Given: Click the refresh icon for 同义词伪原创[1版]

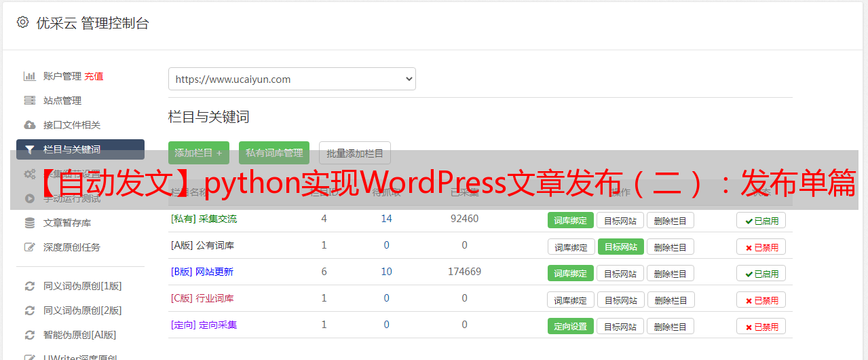Looking at the screenshot, I should pos(29,286).
